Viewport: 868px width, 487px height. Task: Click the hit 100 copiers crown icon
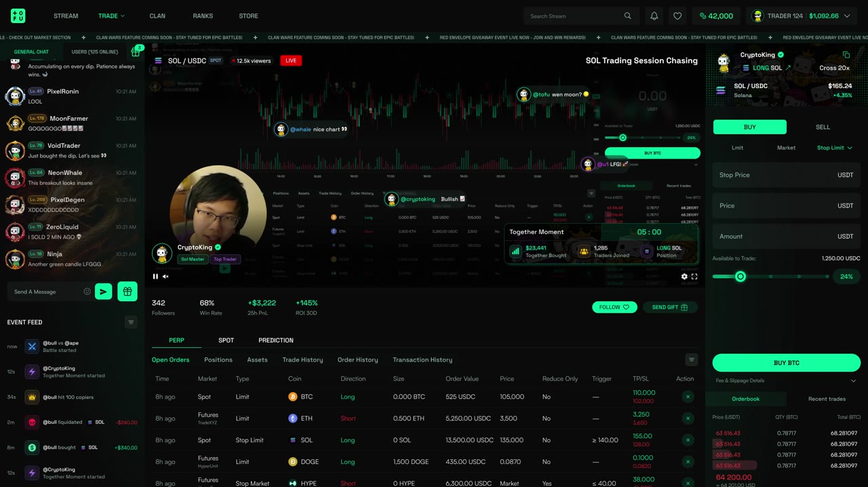coord(32,397)
